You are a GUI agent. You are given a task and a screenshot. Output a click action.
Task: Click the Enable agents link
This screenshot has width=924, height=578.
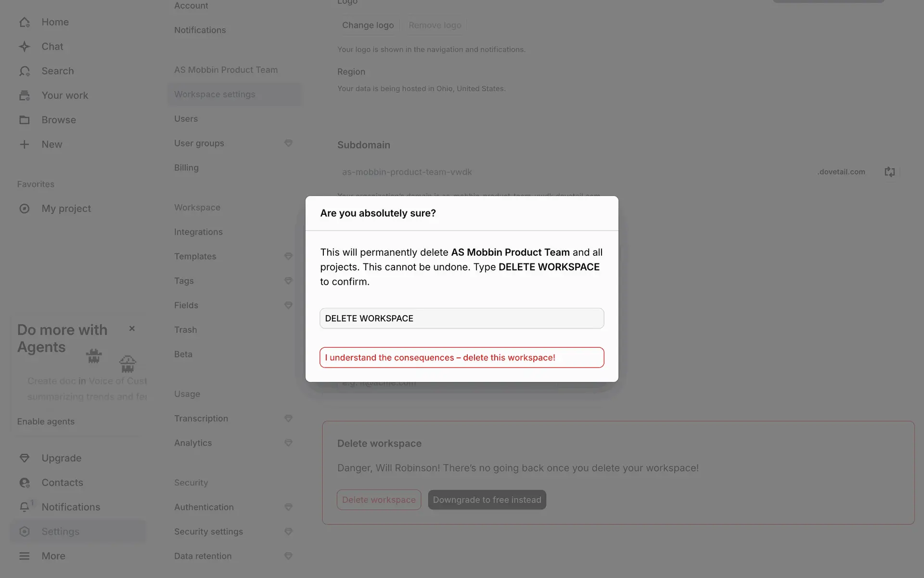pyautogui.click(x=46, y=421)
